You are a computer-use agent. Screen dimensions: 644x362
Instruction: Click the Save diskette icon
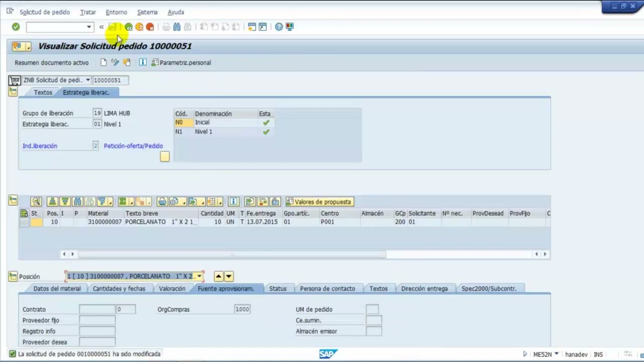(x=112, y=27)
